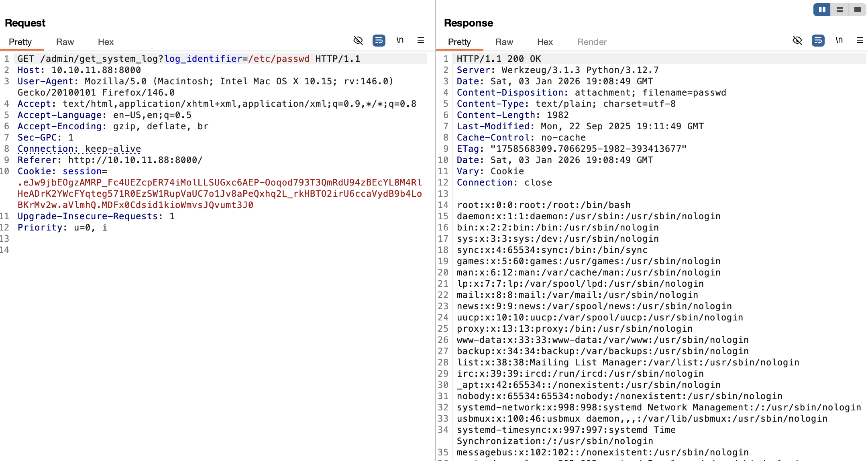
Task: Click the root:x:0:0 response line
Action: [x=544, y=205]
